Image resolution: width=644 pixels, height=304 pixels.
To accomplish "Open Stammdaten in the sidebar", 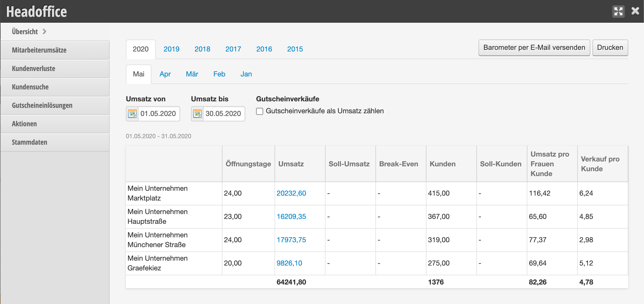I will click(x=29, y=142).
